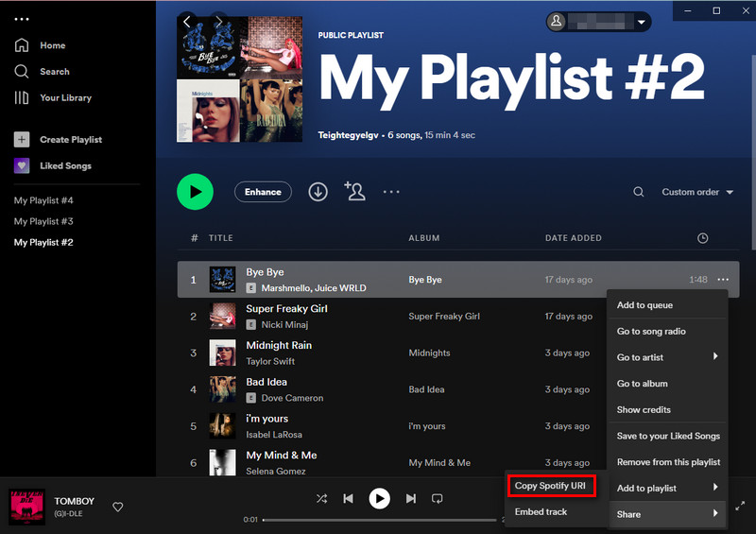Expand the player to full screen
Viewport: 756px width, 534px height.
point(740,506)
